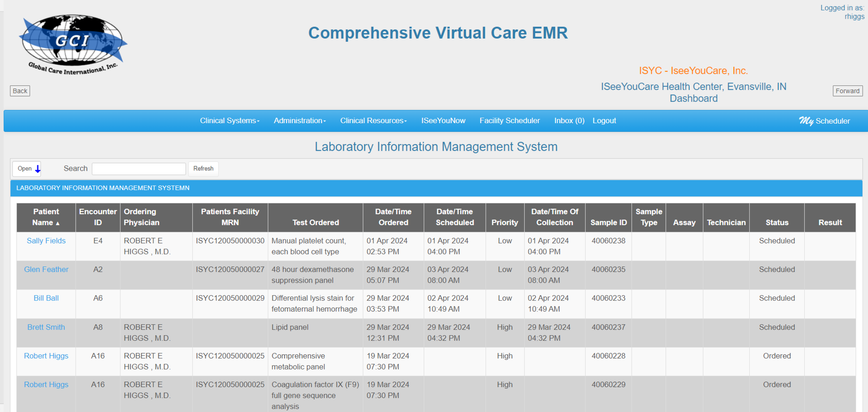Viewport: 868px width, 412px height.
Task: Sort by Patient Name column header
Action: [x=46, y=217]
